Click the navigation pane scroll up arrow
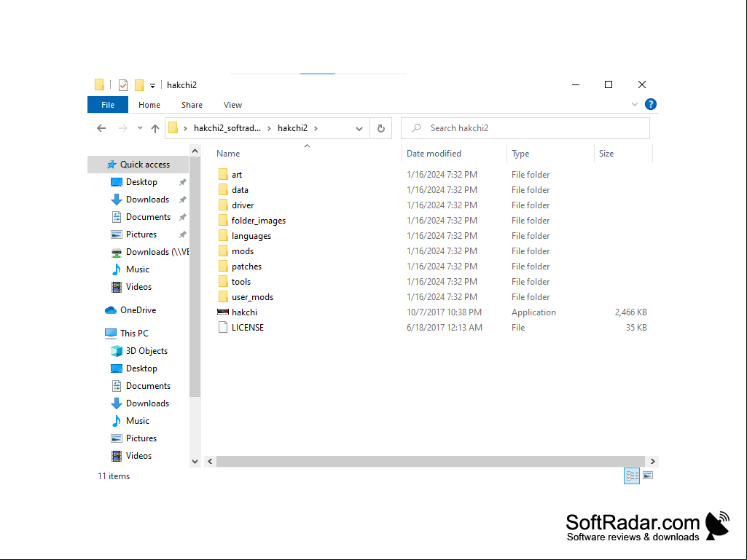The height and width of the screenshot is (560, 747). coord(195,151)
